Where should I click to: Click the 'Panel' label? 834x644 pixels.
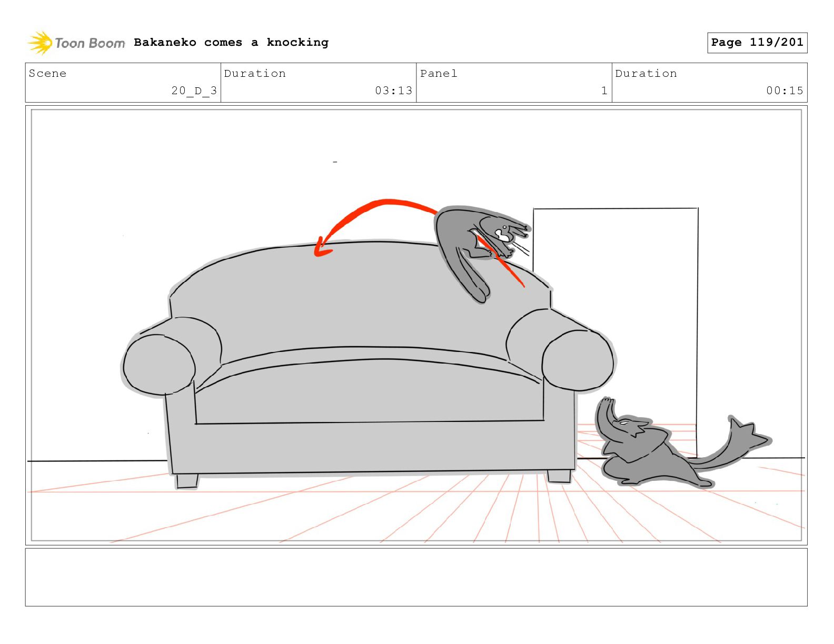click(439, 73)
